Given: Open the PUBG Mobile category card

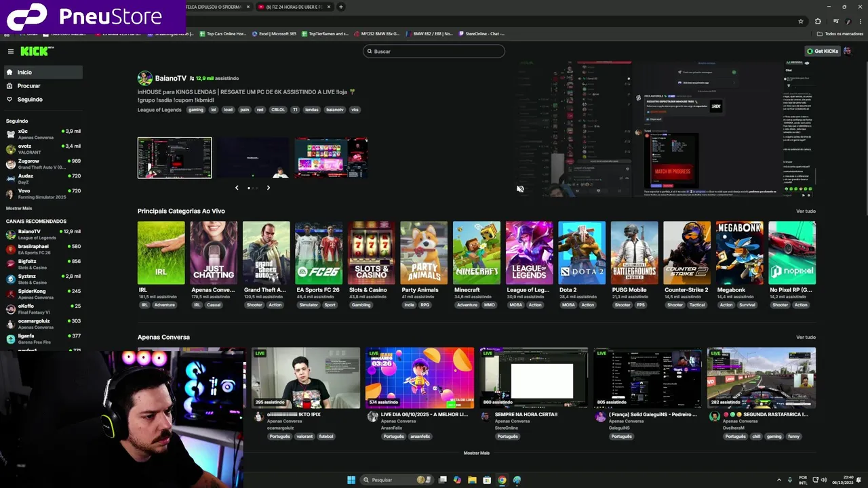Looking at the screenshot, I should (x=634, y=253).
